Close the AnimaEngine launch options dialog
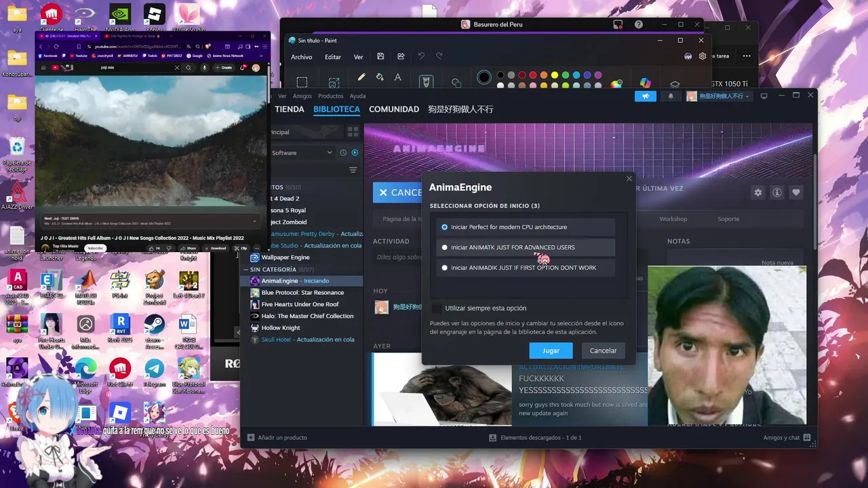 tap(629, 179)
